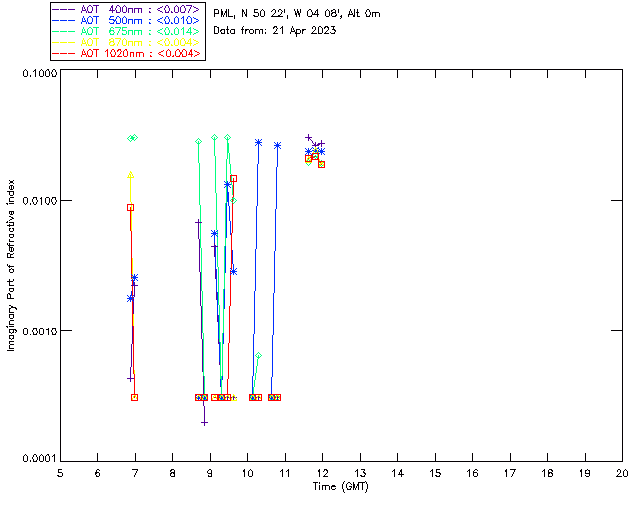Click the "Data from: 21 Apr 2023" text
This screenshot has height=512, width=640.
pos(275,31)
